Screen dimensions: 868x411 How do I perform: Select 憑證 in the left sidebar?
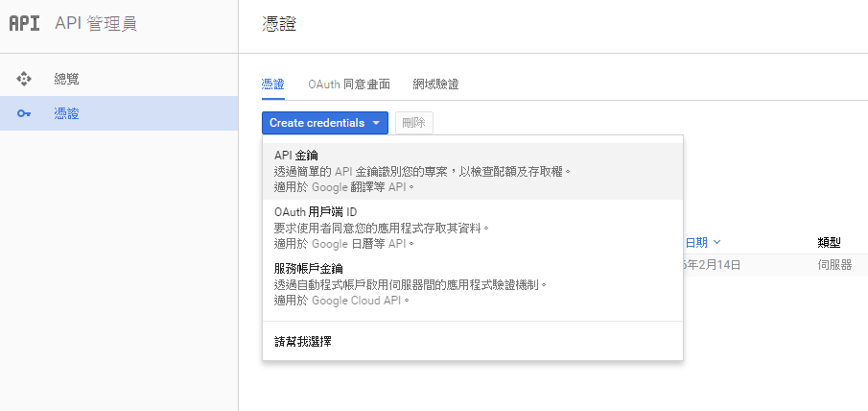tap(119, 113)
